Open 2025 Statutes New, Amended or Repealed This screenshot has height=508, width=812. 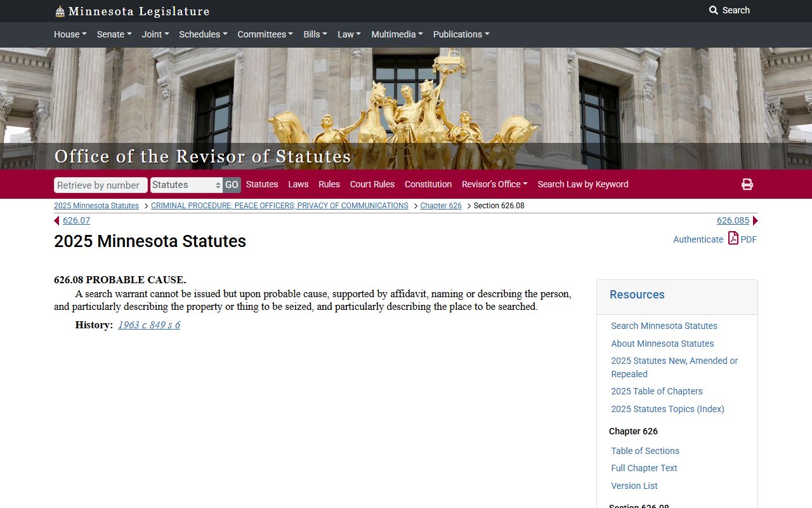pos(674,367)
